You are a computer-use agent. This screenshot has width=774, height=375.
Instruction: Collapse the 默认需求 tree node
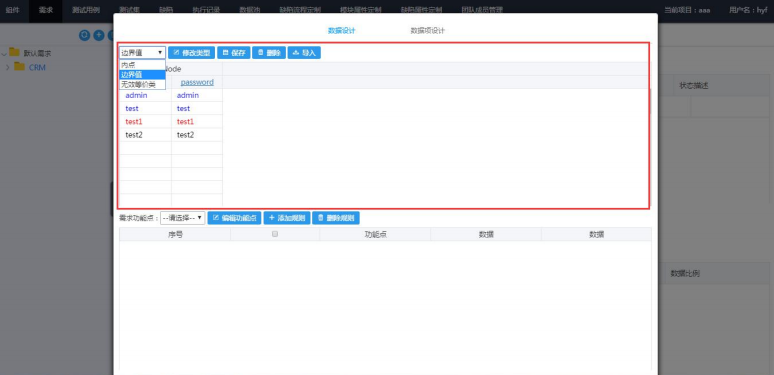4,53
